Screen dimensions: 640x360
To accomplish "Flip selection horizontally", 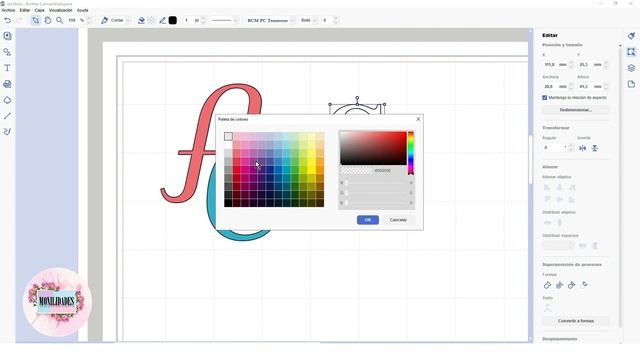I will pos(582,148).
